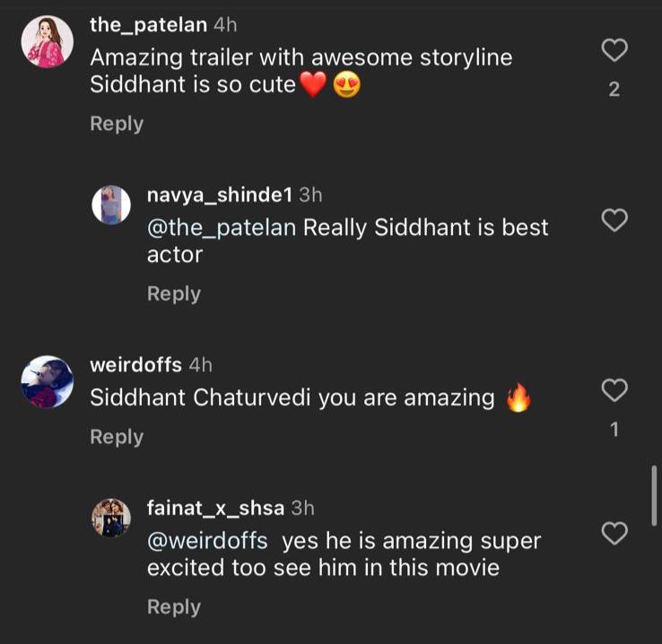
Task: Open navya_shinde1's profile picture
Action: (x=112, y=205)
